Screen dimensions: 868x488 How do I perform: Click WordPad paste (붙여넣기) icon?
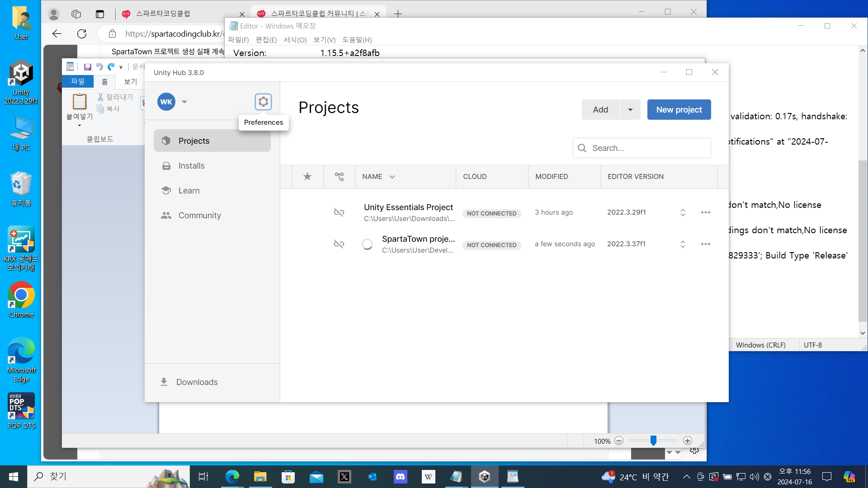tap(80, 101)
